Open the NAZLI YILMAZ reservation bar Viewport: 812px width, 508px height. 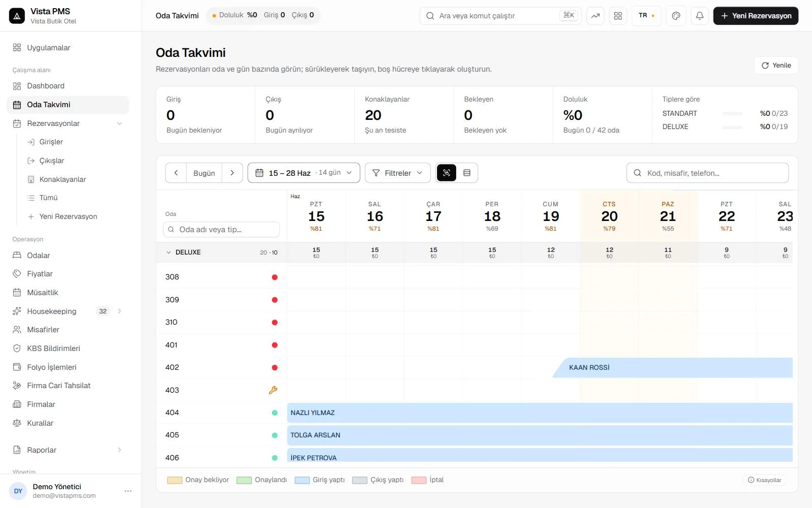pyautogui.click(x=540, y=413)
